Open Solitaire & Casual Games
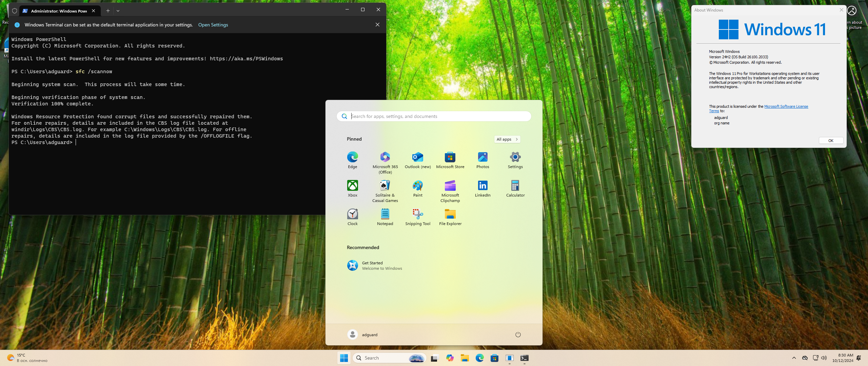Viewport: 868px width, 366px height. coord(385,191)
